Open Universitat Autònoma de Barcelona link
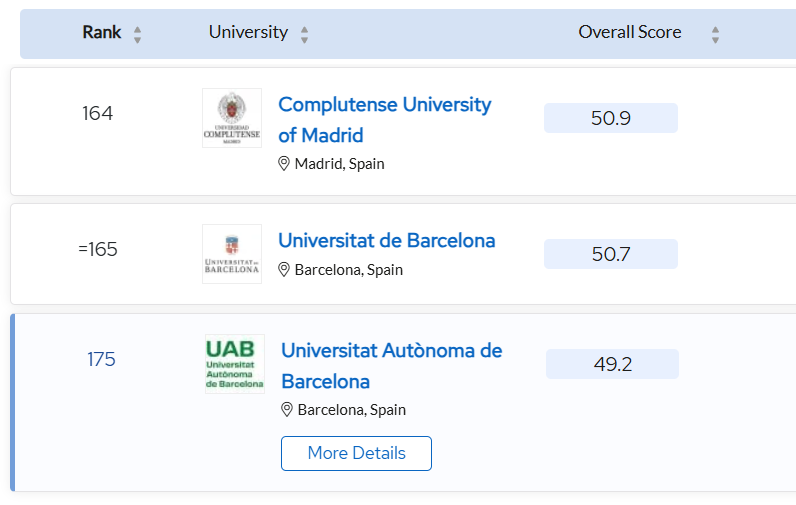The height and width of the screenshot is (505, 796). pyautogui.click(x=390, y=365)
